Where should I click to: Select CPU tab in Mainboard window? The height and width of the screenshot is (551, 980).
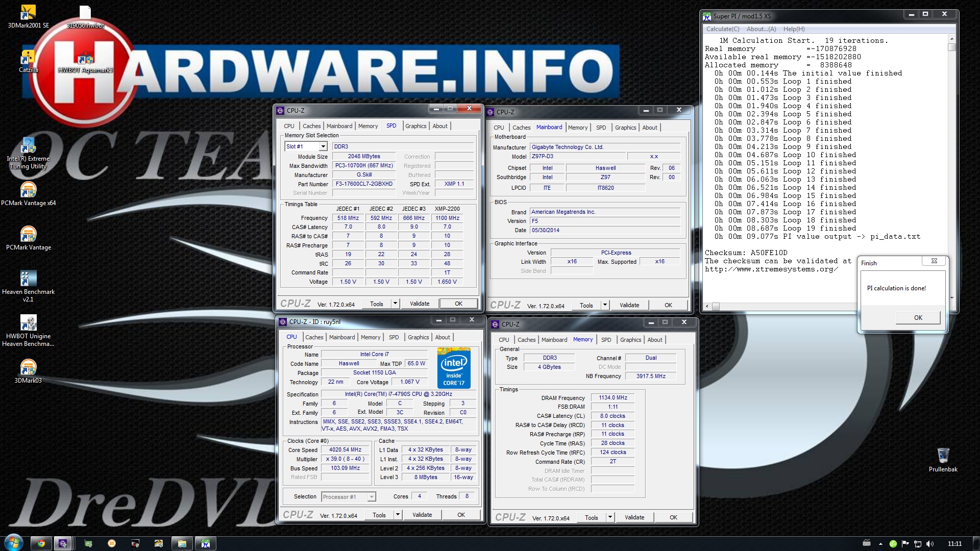tap(499, 128)
